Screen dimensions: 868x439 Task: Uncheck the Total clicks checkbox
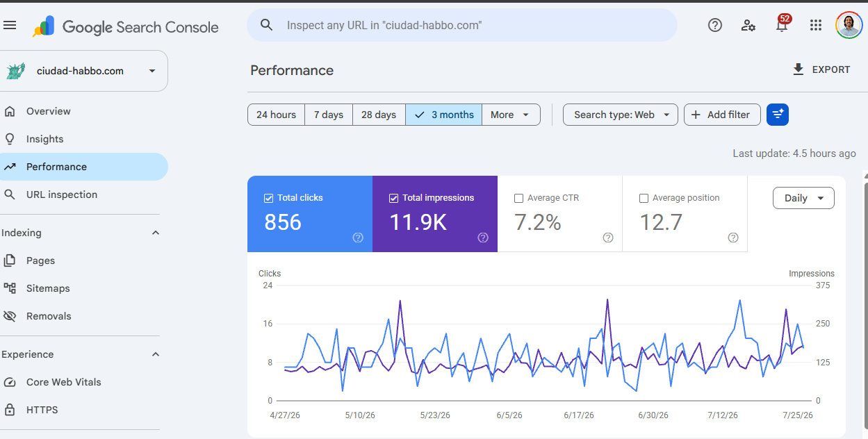click(x=268, y=198)
